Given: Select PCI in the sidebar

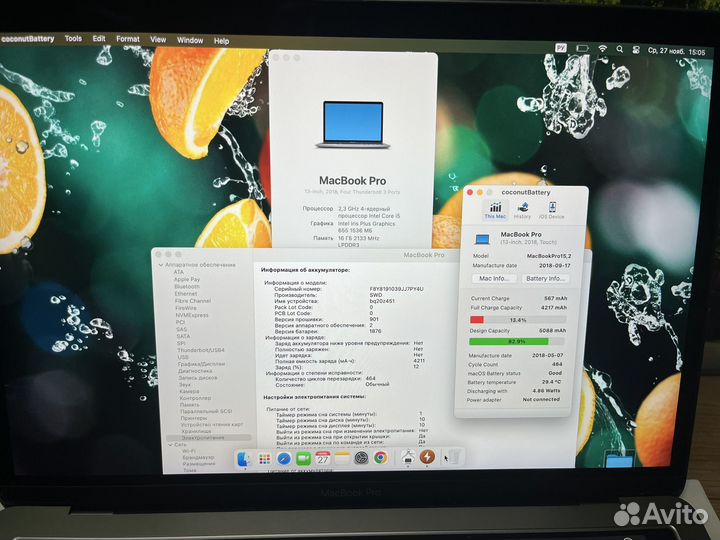Looking at the screenshot, I should pos(180,322).
